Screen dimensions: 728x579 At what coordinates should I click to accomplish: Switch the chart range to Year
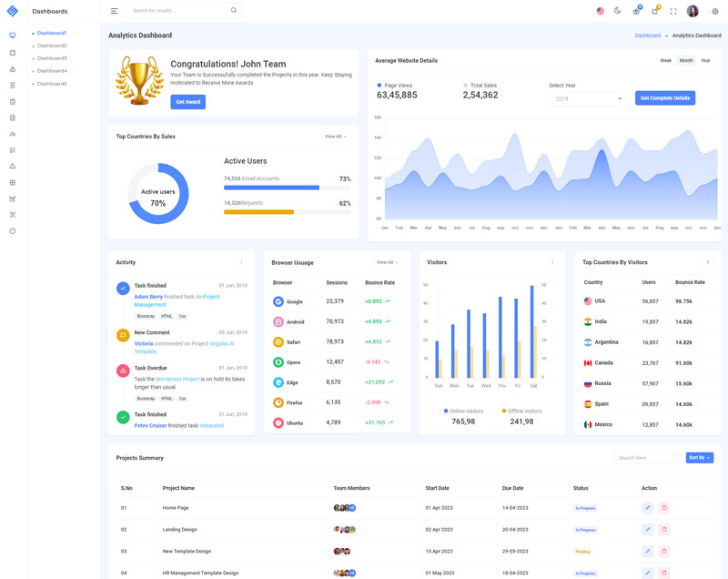705,60
